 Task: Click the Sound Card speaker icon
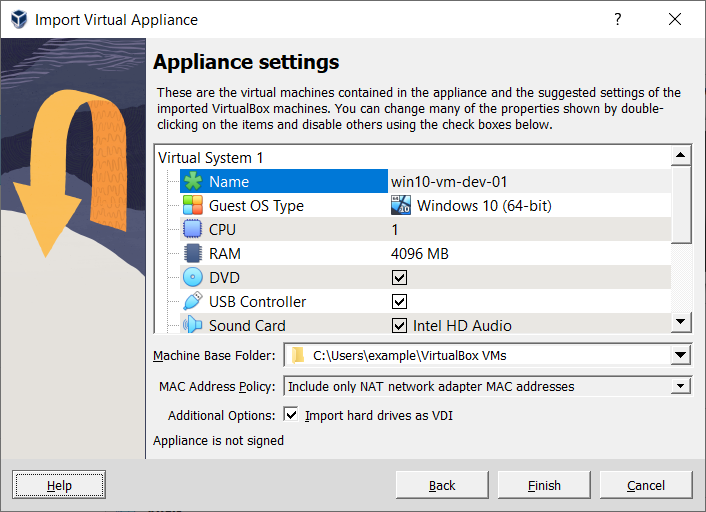coord(193,324)
